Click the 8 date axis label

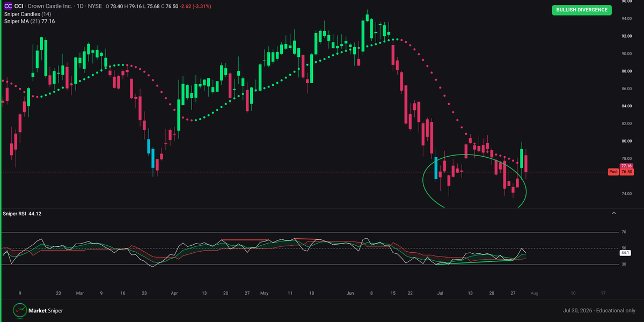372,294
